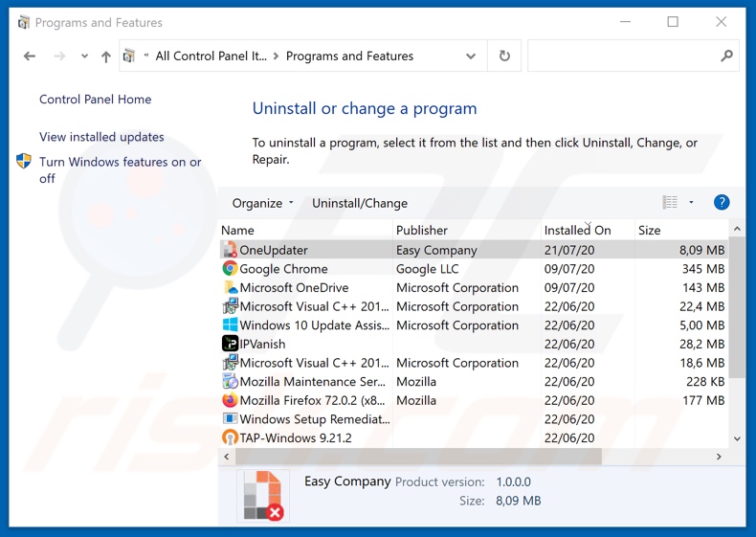This screenshot has height=537, width=756.
Task: Click product version 1.0.0.0 value
Action: pyautogui.click(x=514, y=482)
